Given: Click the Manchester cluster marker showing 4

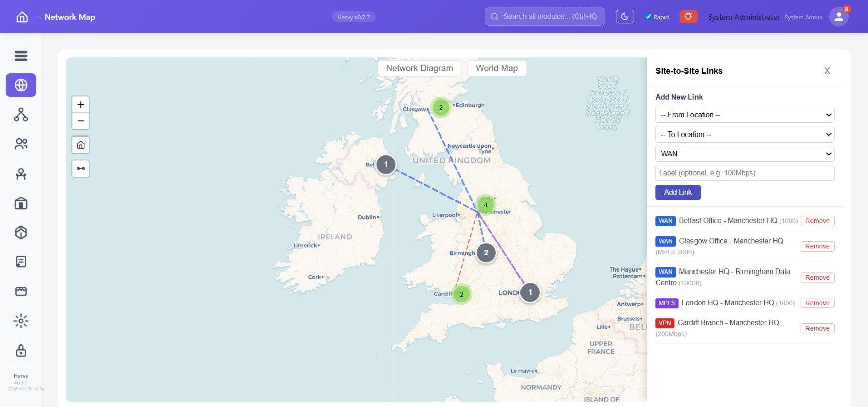Looking at the screenshot, I should click(485, 205).
